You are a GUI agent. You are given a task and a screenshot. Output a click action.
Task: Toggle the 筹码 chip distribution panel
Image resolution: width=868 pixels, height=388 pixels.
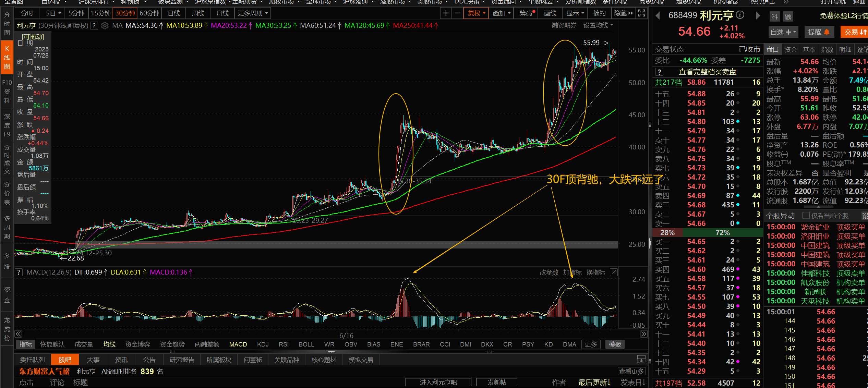pos(527,13)
